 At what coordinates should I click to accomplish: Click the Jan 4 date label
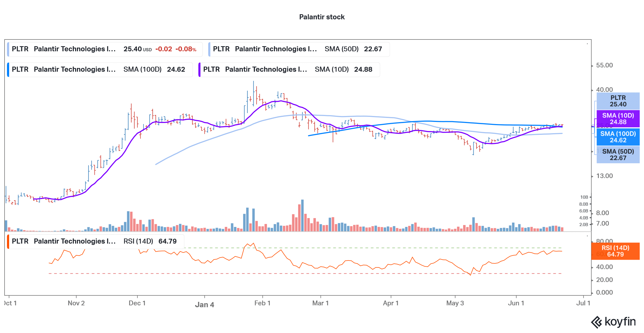point(204,305)
